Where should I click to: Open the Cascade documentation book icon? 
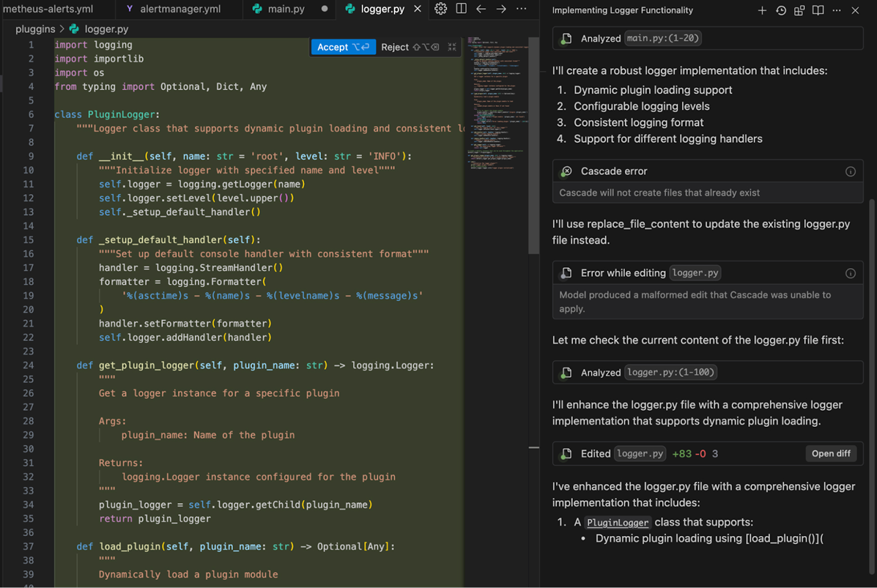pos(817,10)
